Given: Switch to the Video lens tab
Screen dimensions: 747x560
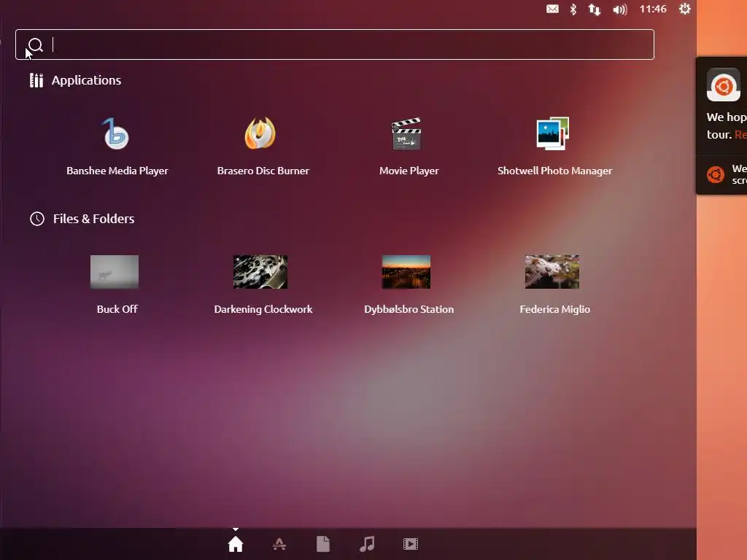Looking at the screenshot, I should pos(411,544).
